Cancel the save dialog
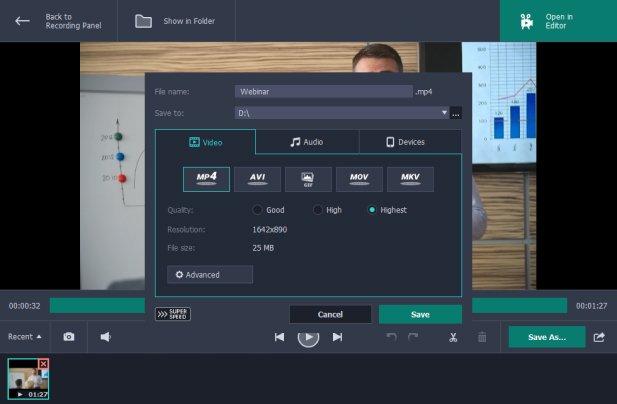The image size is (617, 404). [330, 314]
